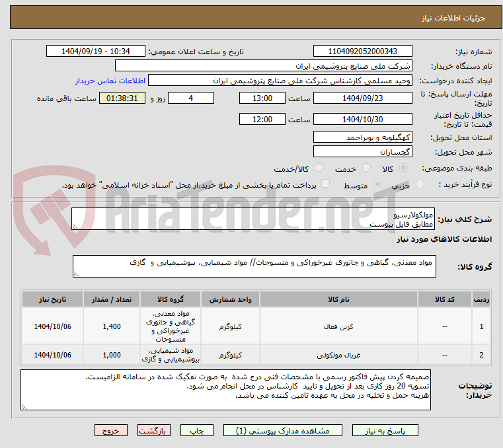Click the goods group cell of 'کربن فعال' row
Viewport: 503px width, 448px height.
171,326
